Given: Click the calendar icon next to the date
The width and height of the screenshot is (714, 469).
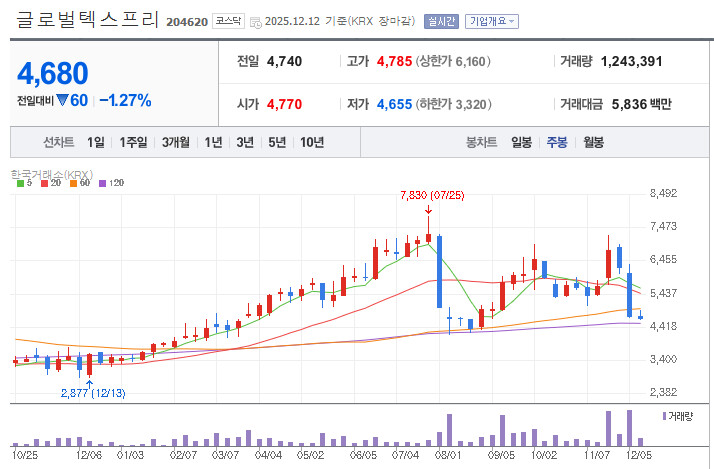Looking at the screenshot, I should point(256,22).
